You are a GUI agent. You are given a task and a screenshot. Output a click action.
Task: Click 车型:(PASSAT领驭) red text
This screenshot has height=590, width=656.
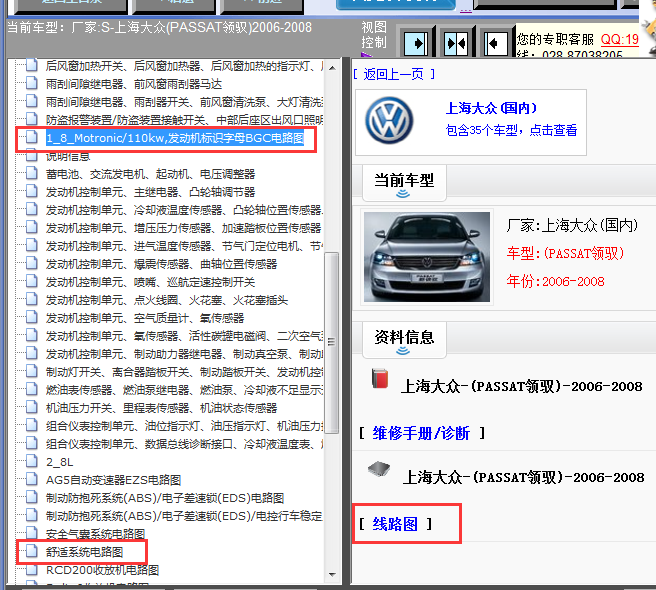[x=565, y=253]
